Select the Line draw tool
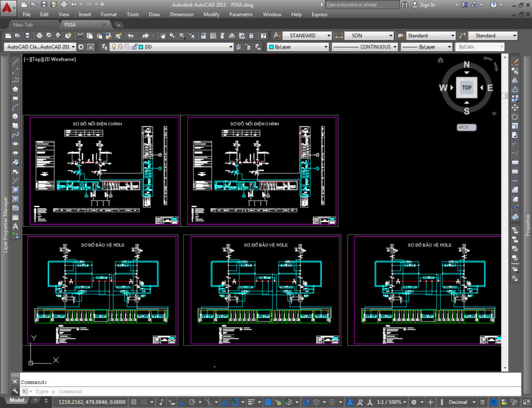 click(x=15, y=61)
